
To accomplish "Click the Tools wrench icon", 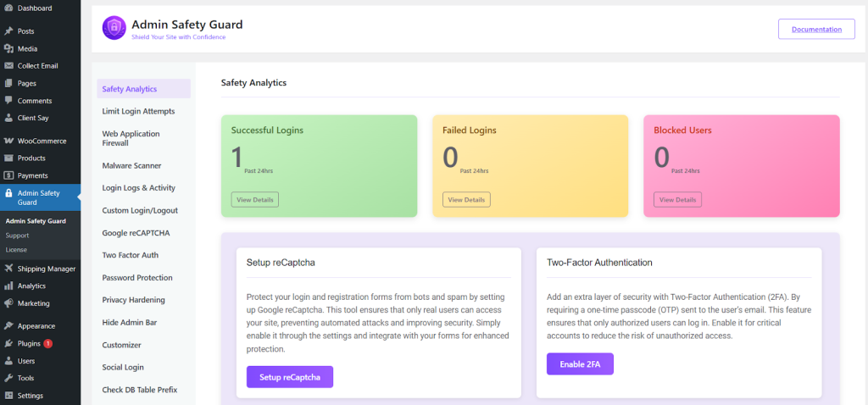I will point(8,378).
